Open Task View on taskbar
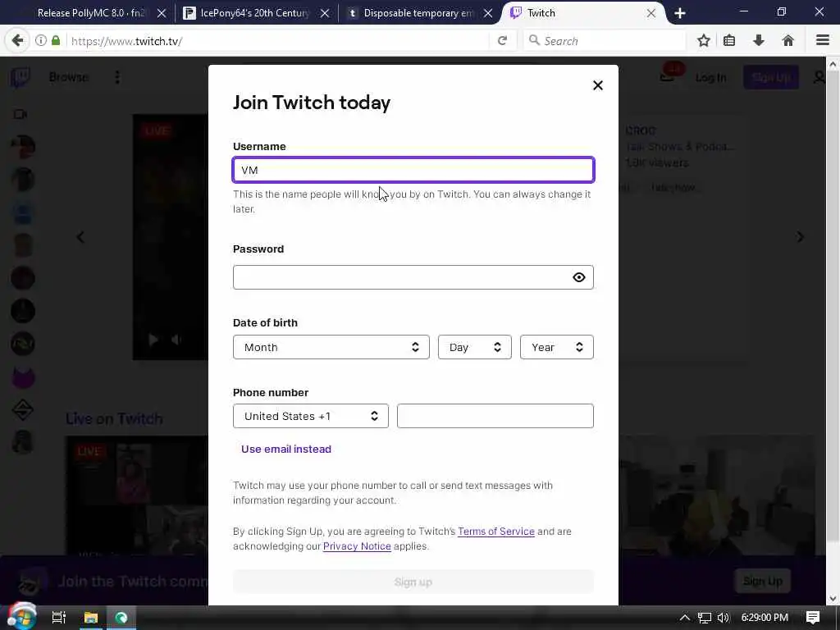This screenshot has width=840, height=630. pos(58,618)
